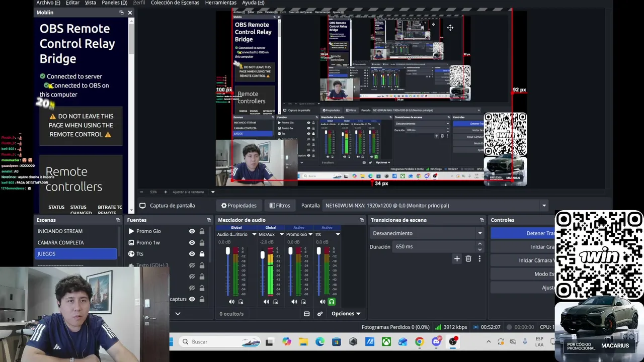The width and height of the screenshot is (644, 362).
Task: Open the Editar menu
Action: click(72, 3)
